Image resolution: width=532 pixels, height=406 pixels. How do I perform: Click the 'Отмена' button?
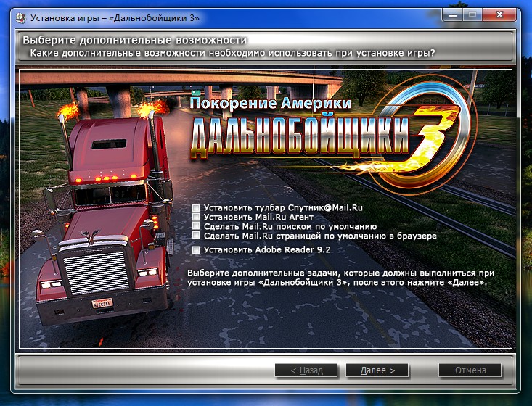coord(470,370)
